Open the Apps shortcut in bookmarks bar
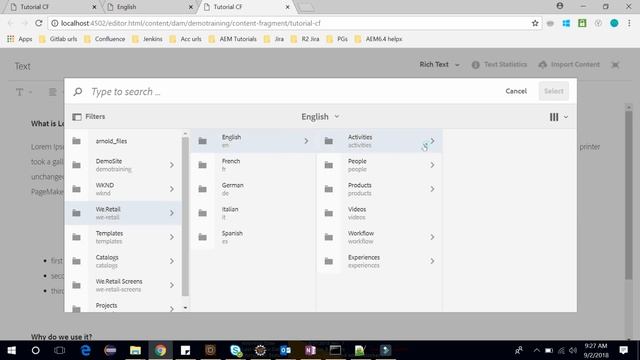The height and width of the screenshot is (360, 640). [20, 39]
